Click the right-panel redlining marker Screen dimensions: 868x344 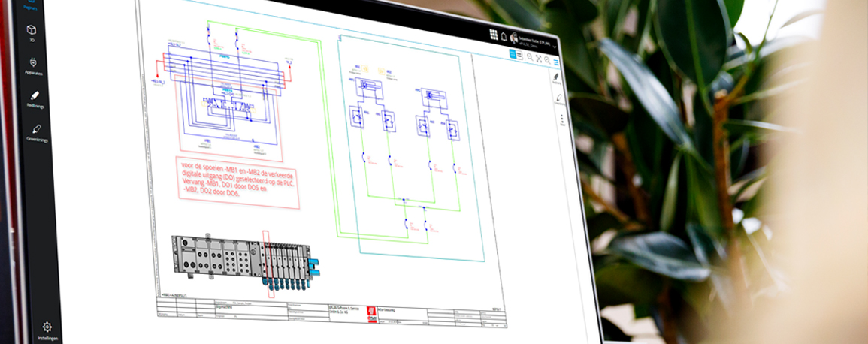tap(557, 77)
